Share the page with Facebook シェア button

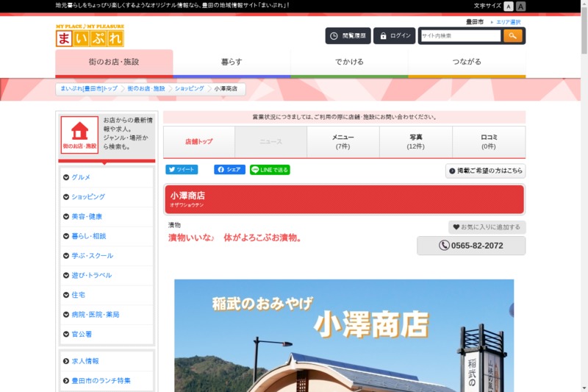tap(229, 169)
